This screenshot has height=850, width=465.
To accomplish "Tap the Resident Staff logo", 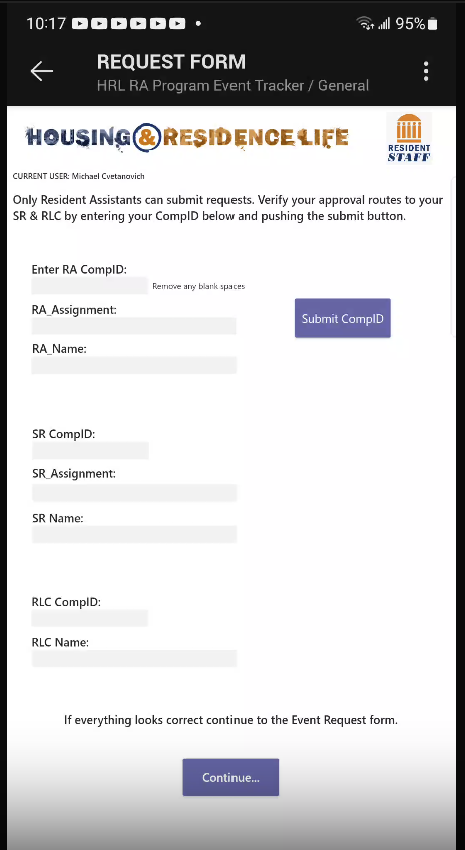I will click(x=409, y=138).
